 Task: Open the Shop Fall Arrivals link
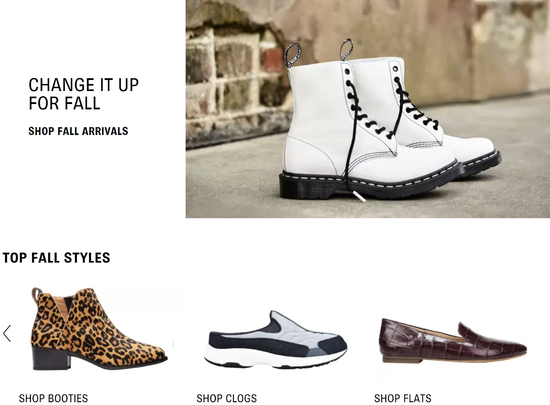78,131
